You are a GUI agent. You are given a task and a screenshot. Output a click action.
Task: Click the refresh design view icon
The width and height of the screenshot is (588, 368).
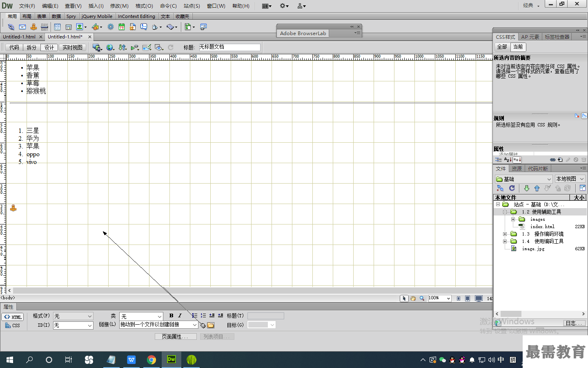[171, 47]
